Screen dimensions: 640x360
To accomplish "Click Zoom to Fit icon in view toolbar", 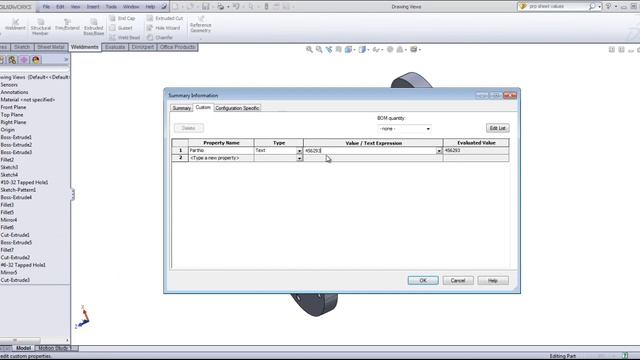I will (309, 49).
